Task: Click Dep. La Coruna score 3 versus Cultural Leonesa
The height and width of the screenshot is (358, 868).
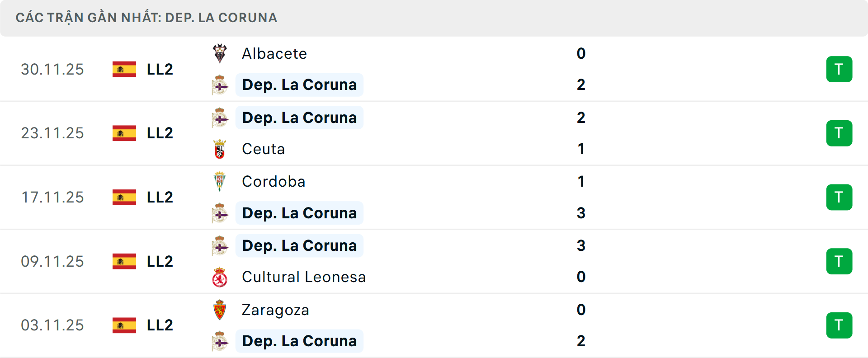Action: 581,245
